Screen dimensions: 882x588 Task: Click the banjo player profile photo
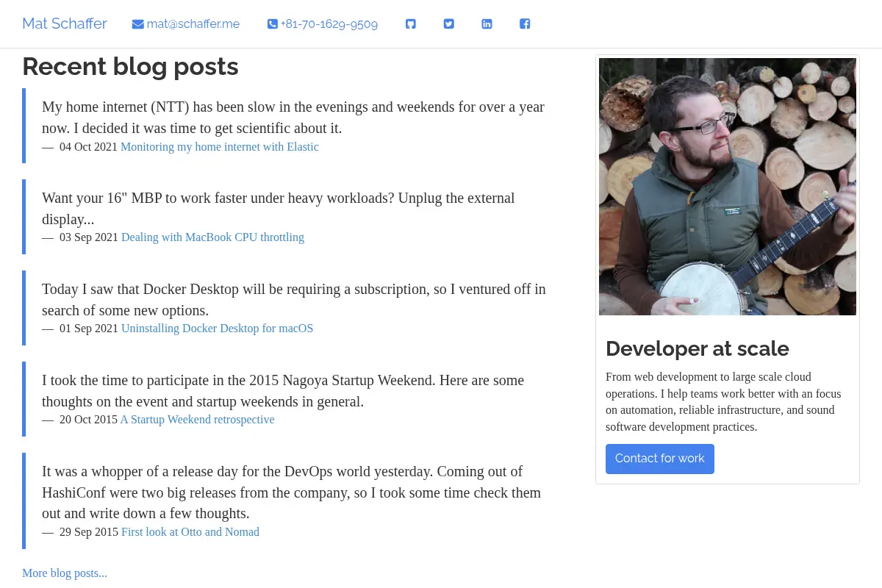click(x=728, y=187)
